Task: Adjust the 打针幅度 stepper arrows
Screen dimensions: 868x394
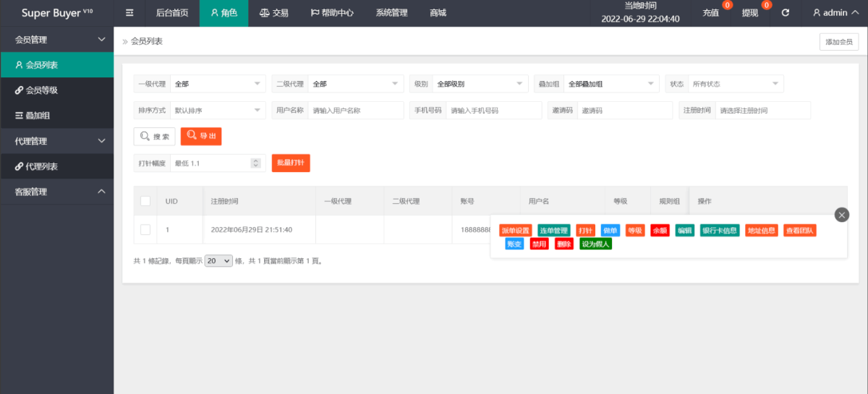Action: coord(255,163)
